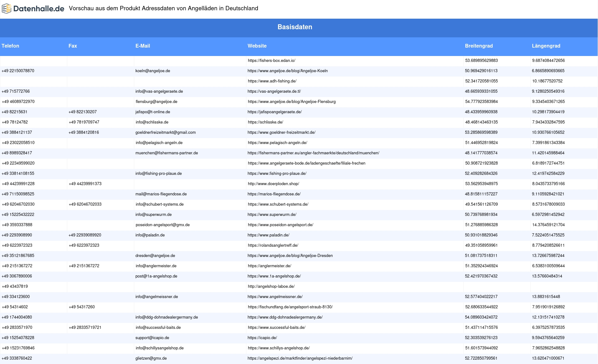Image resolution: width=598 pixels, height=364 pixels.
Task: Select phone number +49 33814108155
Action: coord(18,174)
